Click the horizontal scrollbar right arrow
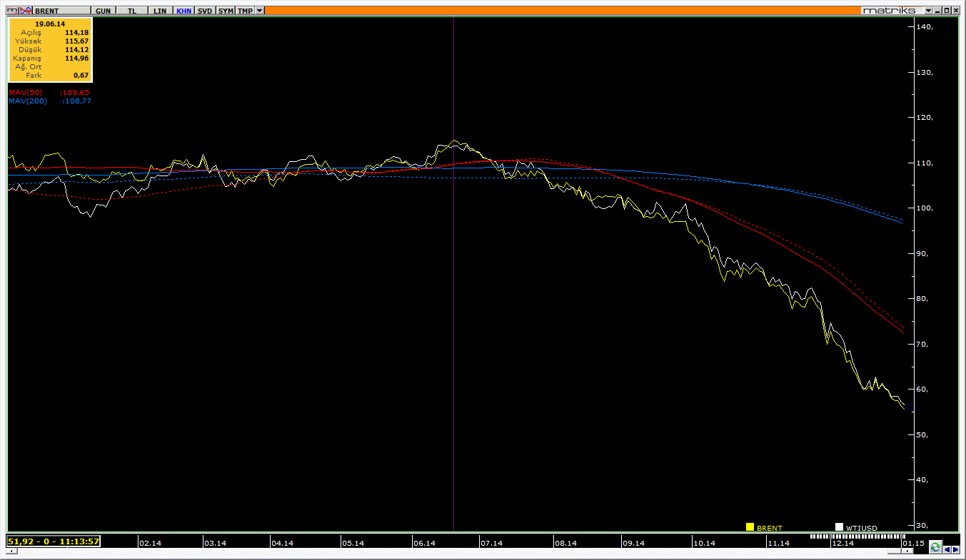The width and height of the screenshot is (966, 560). 907,551
